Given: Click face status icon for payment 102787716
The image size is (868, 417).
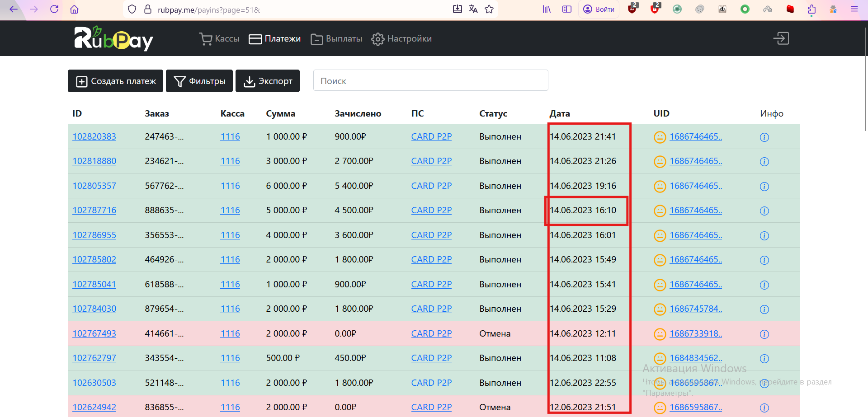Looking at the screenshot, I should [x=660, y=211].
